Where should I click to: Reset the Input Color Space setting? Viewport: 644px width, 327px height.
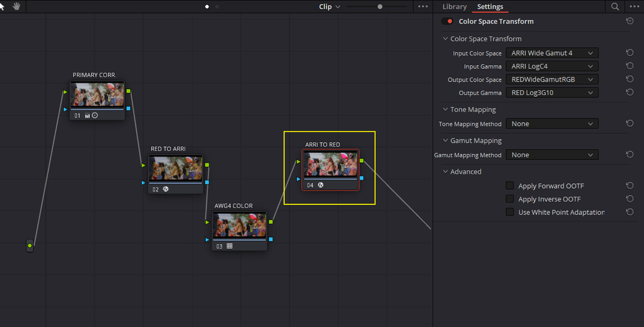pyautogui.click(x=629, y=53)
